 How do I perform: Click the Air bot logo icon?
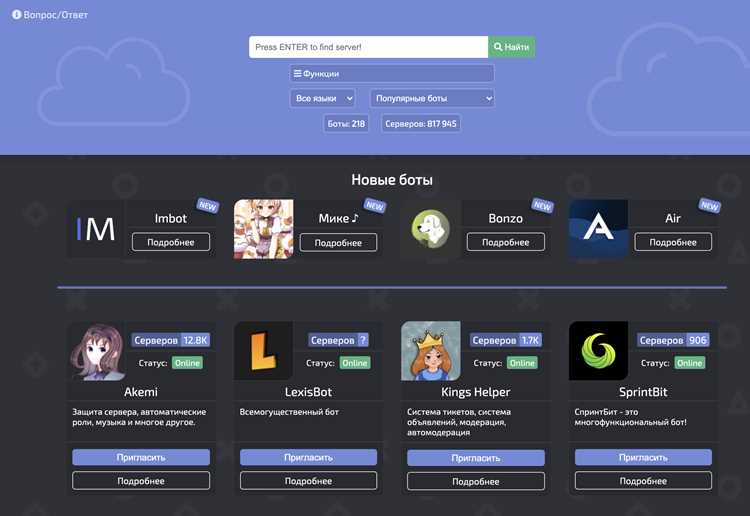point(598,229)
